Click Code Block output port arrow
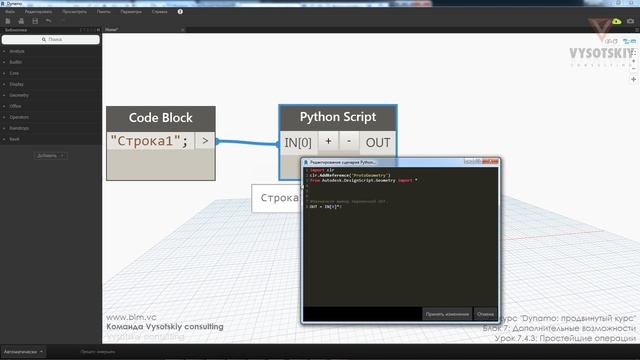 205,141
